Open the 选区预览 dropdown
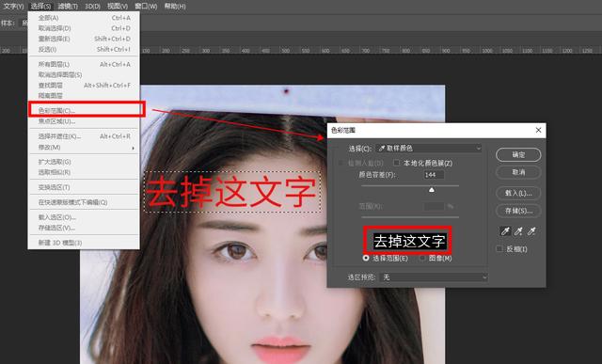Screen dimensions: 602x364 click(x=434, y=277)
